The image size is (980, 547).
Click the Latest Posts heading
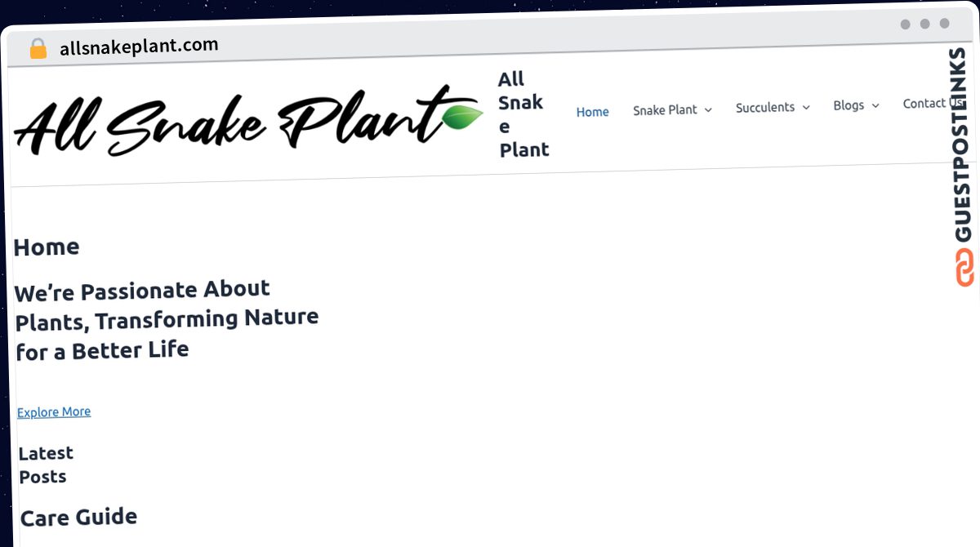[x=46, y=465]
